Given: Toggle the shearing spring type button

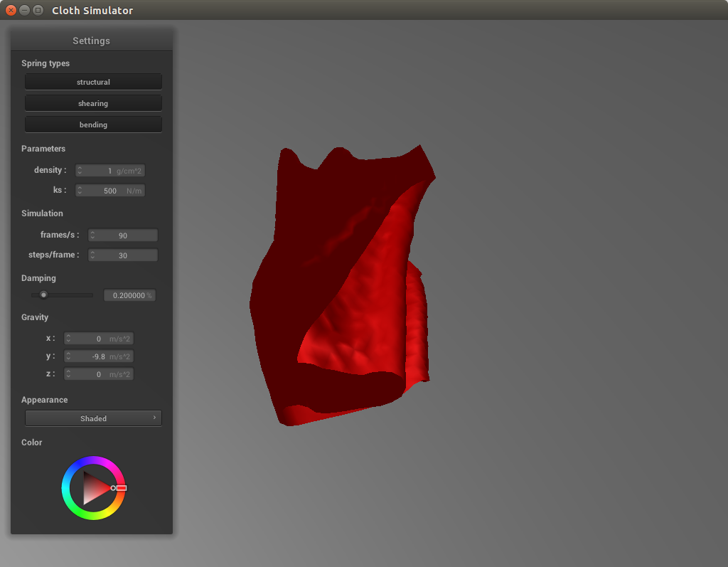Looking at the screenshot, I should (93, 103).
